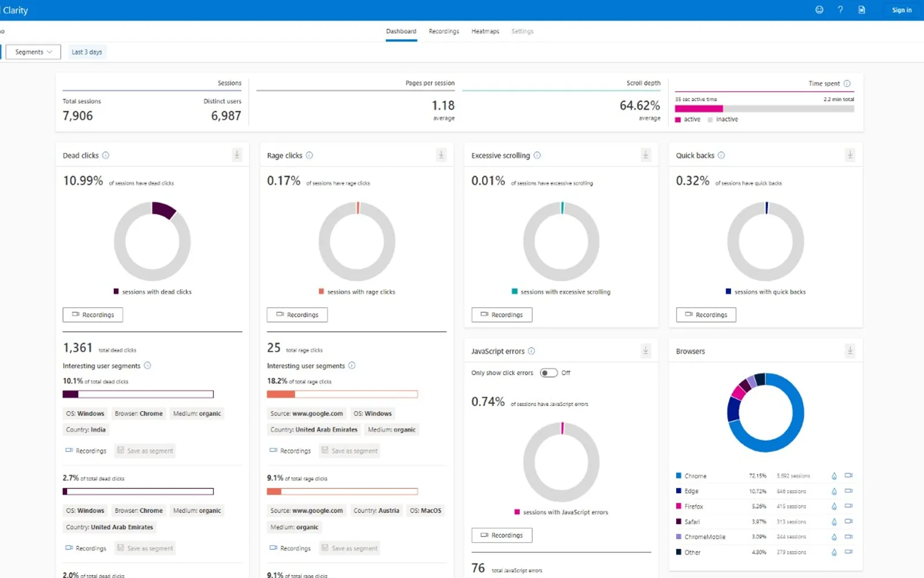Screen dimensions: 924x578
Task: Show info about Quick backs
Action: tap(721, 155)
